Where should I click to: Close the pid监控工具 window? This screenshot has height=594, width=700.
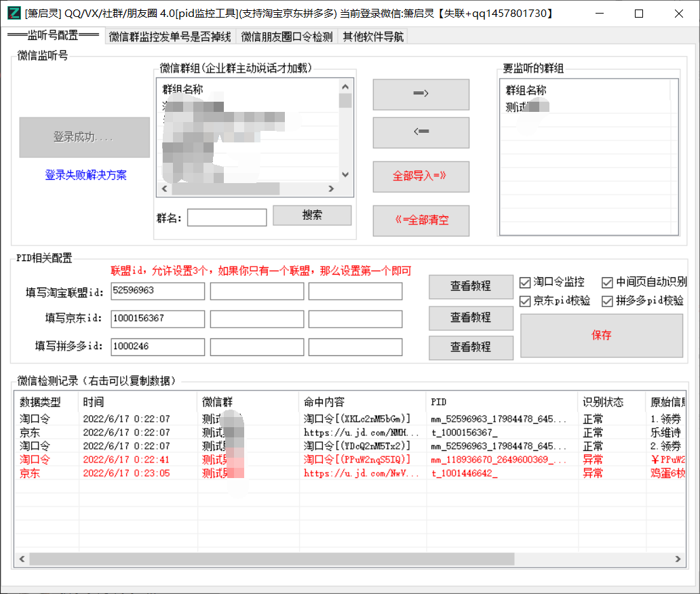678,14
